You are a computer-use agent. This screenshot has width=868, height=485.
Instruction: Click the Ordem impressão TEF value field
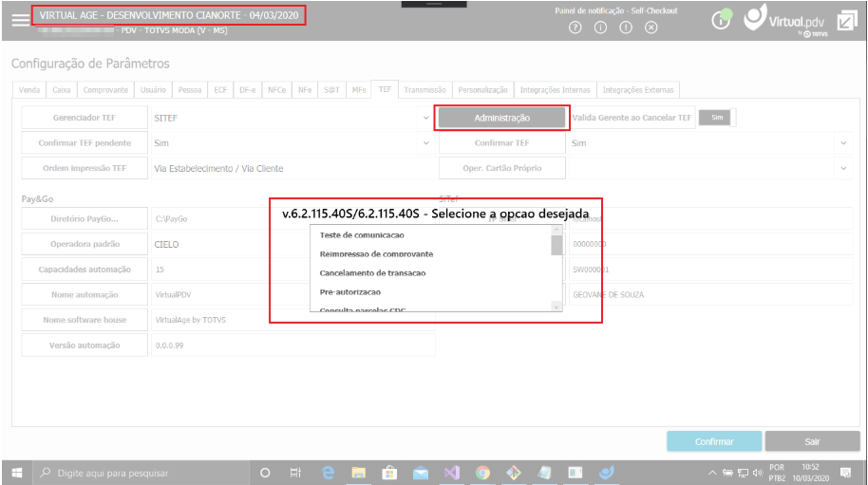point(293,168)
